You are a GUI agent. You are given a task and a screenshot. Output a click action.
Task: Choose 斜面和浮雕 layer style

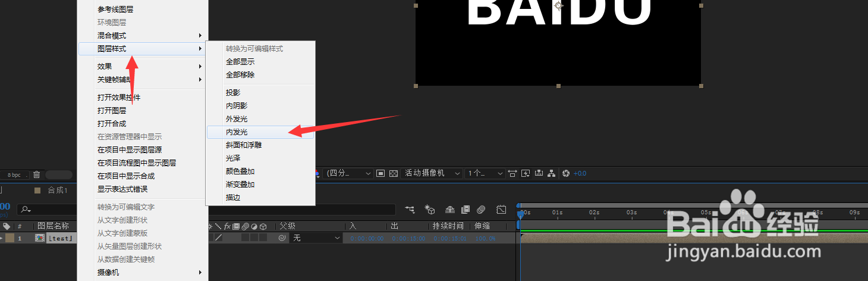pos(260,145)
